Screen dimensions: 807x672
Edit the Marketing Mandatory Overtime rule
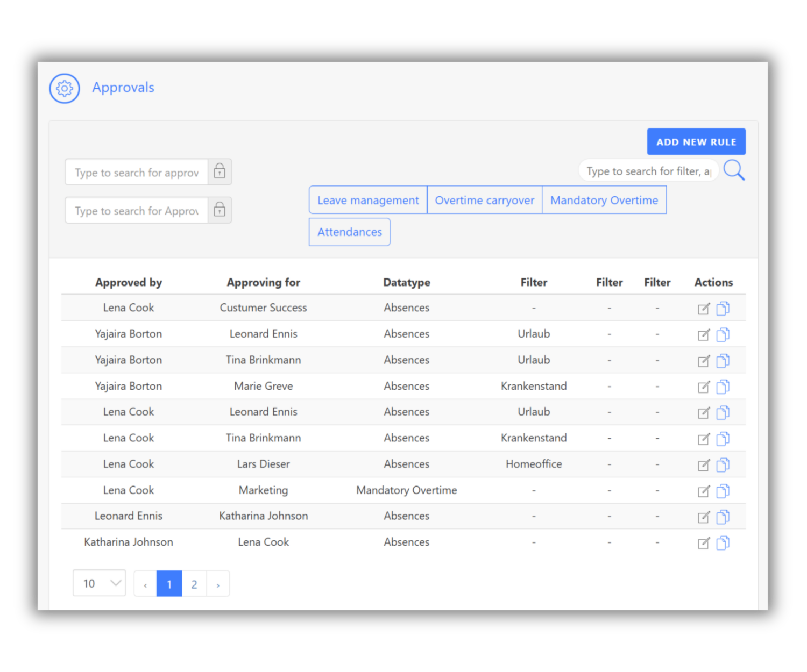pyautogui.click(x=704, y=490)
